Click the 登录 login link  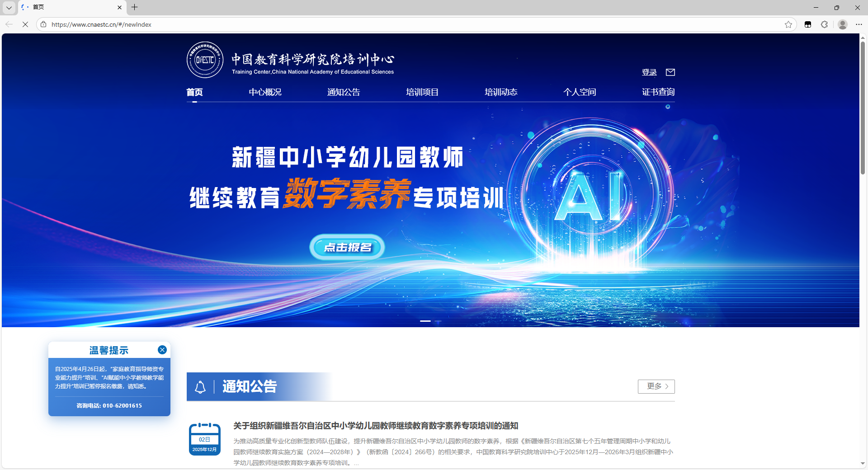(649, 72)
